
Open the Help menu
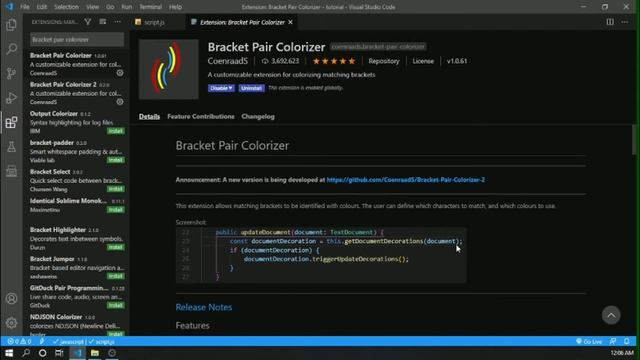176,7
